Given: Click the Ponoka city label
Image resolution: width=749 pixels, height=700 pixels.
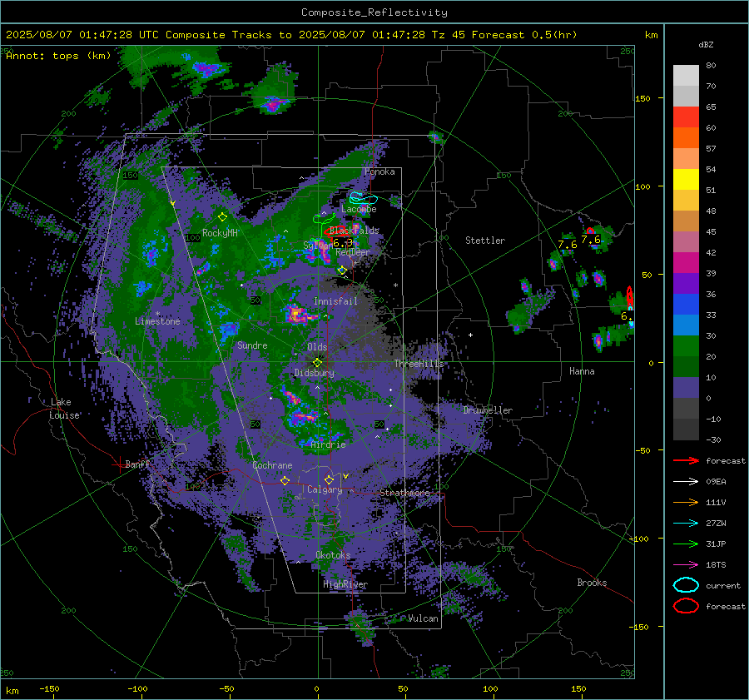Looking at the screenshot, I should click(x=379, y=172).
